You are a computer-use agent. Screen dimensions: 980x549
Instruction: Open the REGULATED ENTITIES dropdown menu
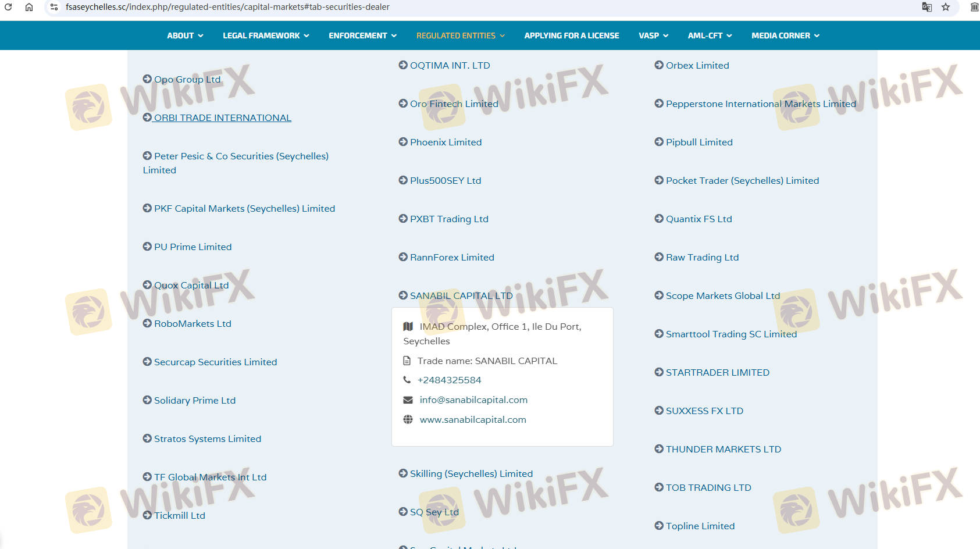coord(461,35)
